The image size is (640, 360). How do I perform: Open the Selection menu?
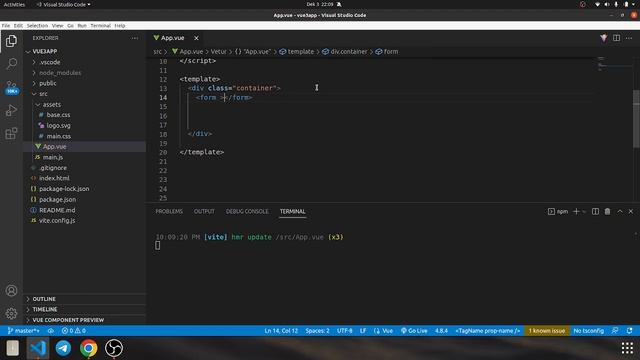[37, 25]
